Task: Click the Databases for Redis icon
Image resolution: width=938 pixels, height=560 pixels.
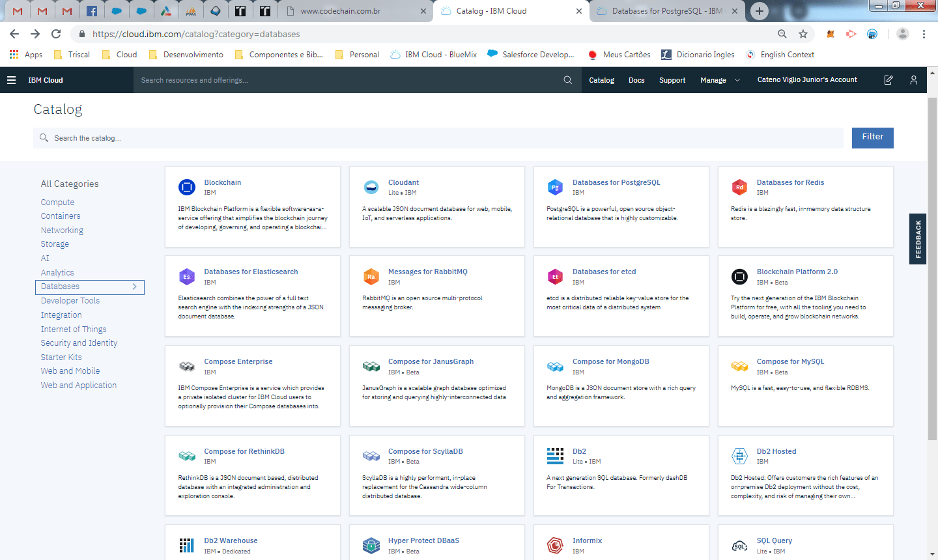Action: pos(739,188)
